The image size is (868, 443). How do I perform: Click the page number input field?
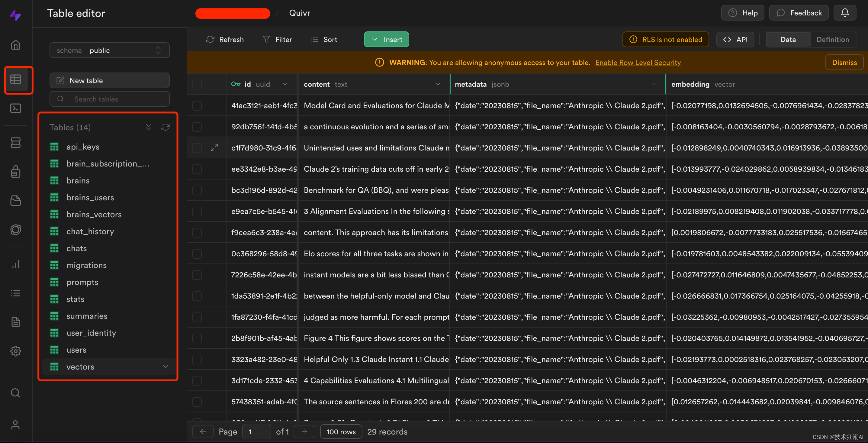[x=256, y=432]
